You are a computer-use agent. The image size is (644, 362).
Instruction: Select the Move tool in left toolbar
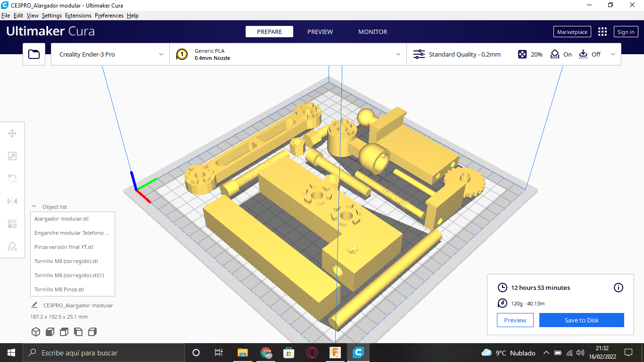point(12,133)
